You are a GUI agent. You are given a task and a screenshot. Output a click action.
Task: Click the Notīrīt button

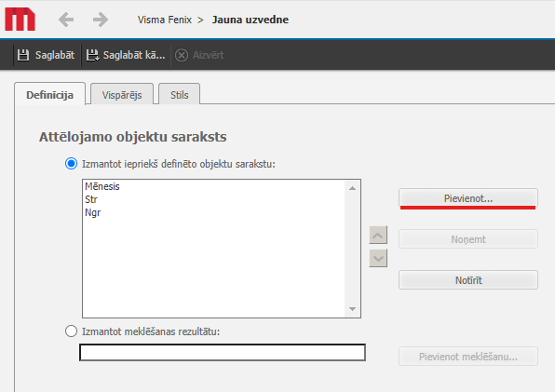pos(468,280)
